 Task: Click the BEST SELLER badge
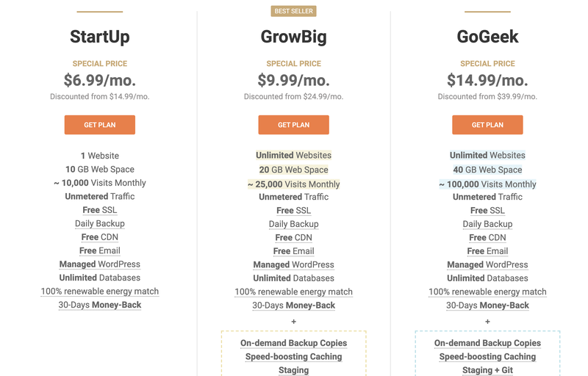293,11
